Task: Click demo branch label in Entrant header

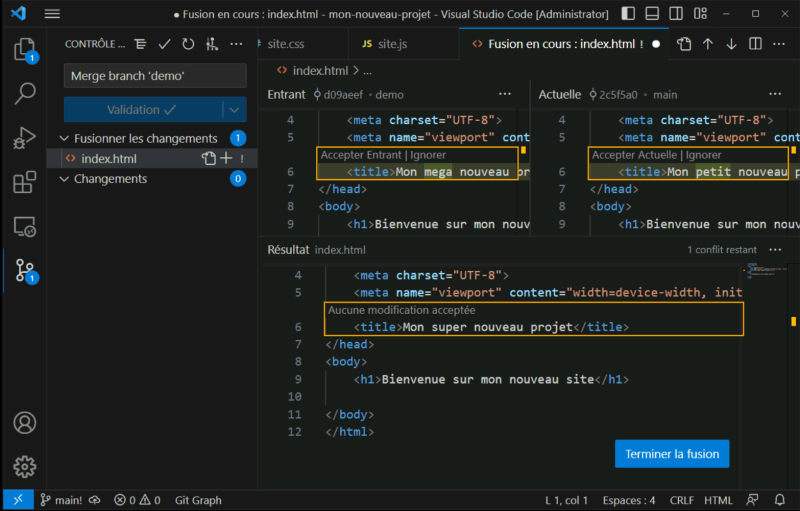Action: 389,95
